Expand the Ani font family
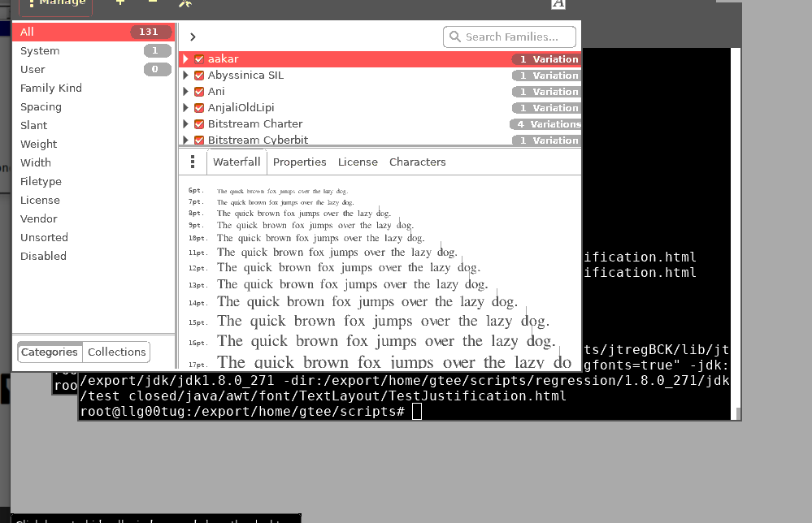This screenshot has height=523, width=812. tap(186, 92)
